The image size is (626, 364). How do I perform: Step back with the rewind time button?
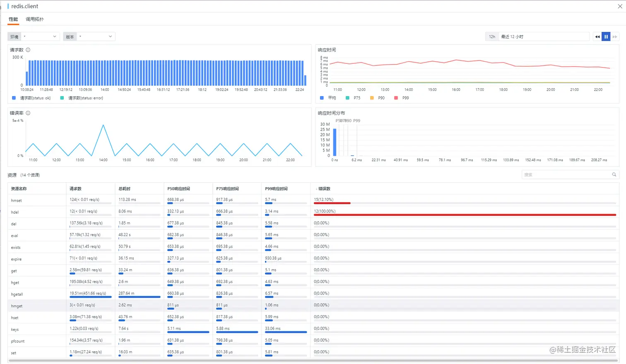(x=597, y=37)
